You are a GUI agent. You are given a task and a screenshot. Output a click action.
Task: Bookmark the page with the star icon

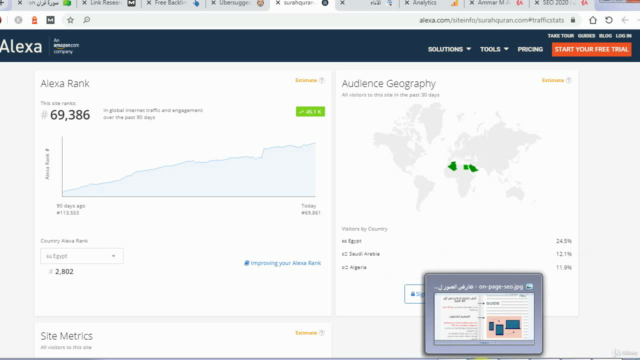click(x=70, y=20)
